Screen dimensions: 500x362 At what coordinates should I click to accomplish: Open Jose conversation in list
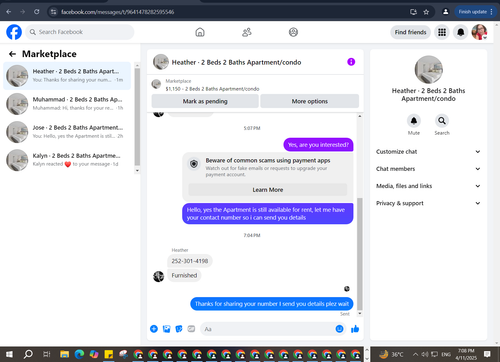coord(67,132)
